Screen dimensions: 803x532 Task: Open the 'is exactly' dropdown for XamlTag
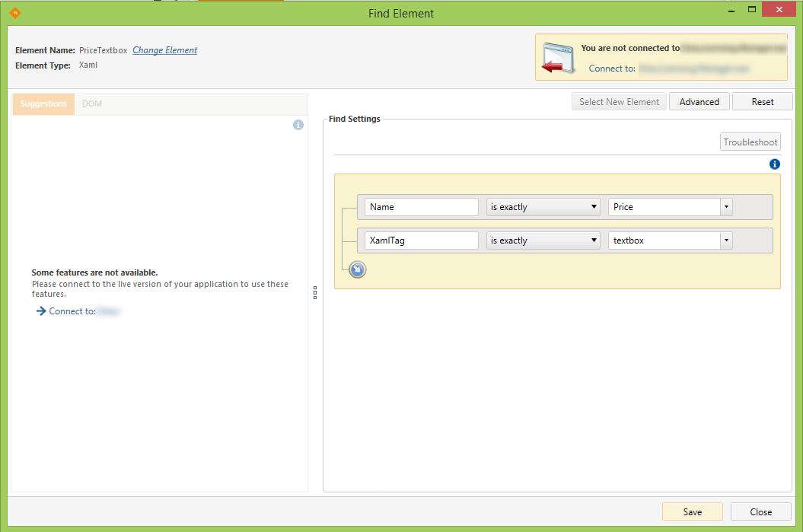pyautogui.click(x=543, y=241)
